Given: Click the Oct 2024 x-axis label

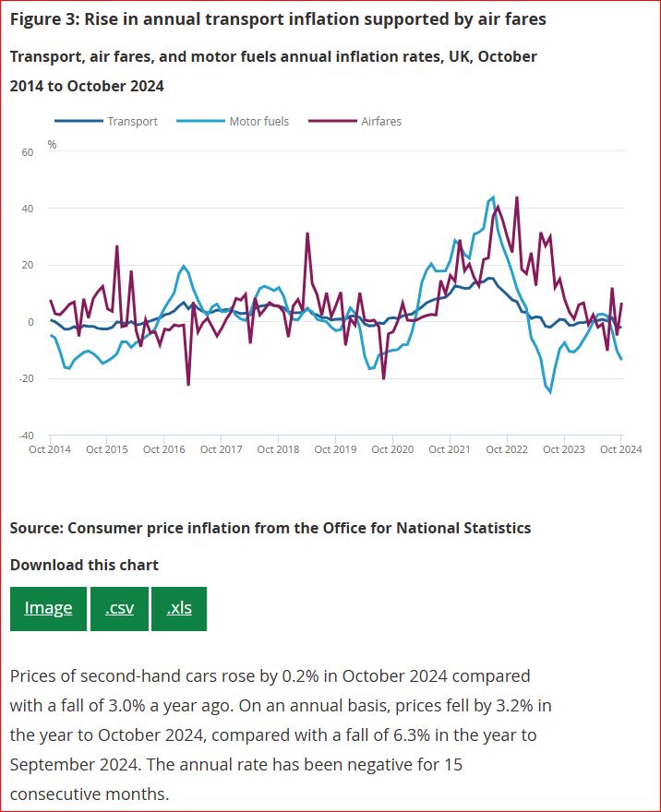Looking at the screenshot, I should pos(620,449).
